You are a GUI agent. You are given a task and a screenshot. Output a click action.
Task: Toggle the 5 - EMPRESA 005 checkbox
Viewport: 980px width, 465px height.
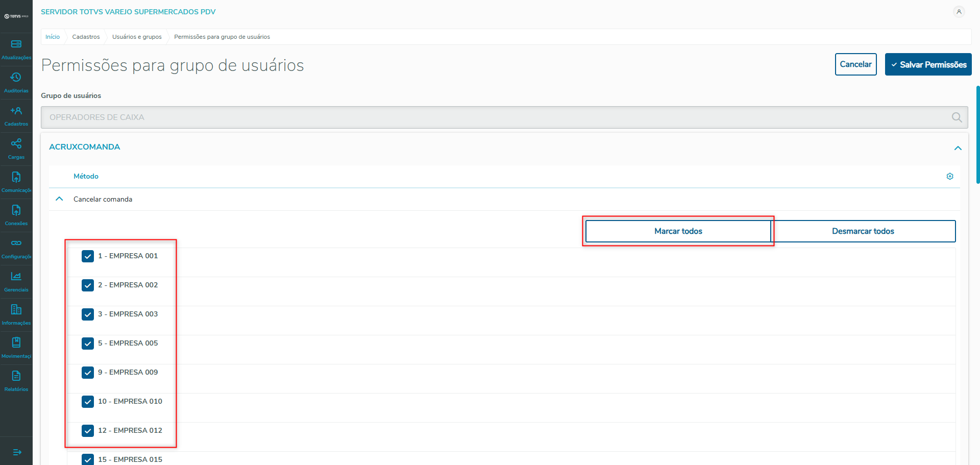[x=88, y=344]
